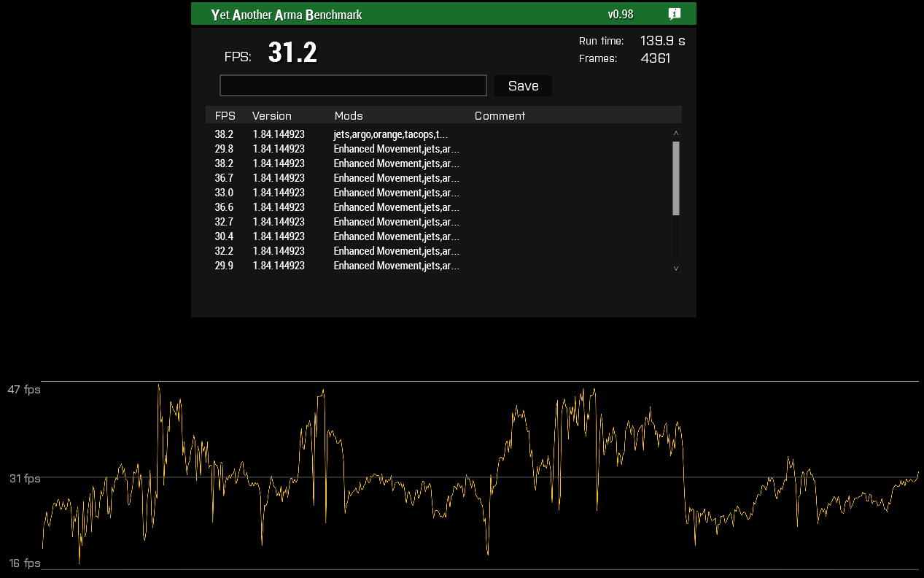
Task: Select the 33.0 FPS result row
Action: tap(439, 193)
